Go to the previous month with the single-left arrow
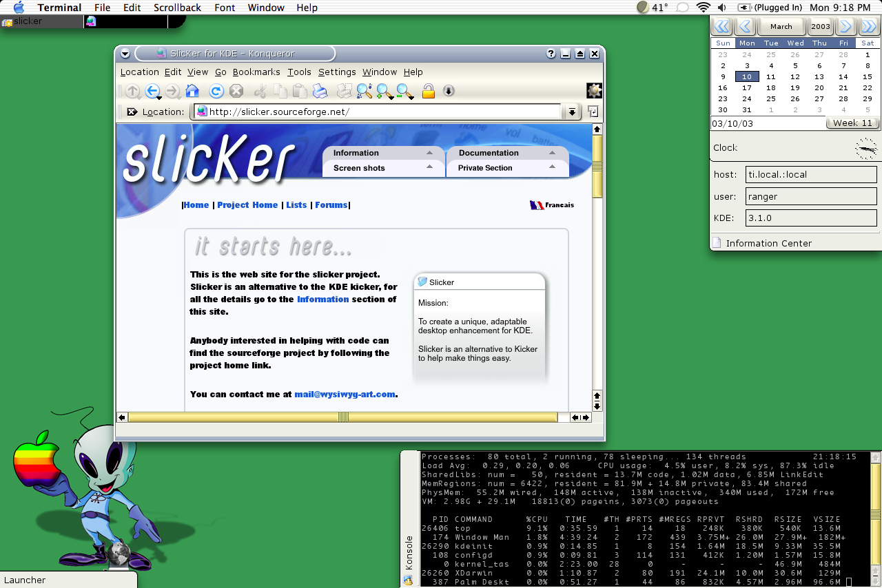The image size is (882, 588). (745, 27)
